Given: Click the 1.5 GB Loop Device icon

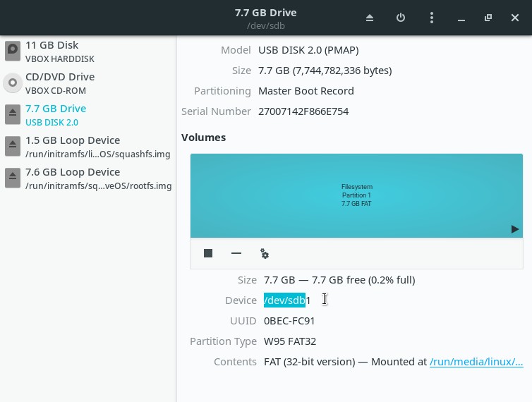Looking at the screenshot, I should click(x=13, y=147).
